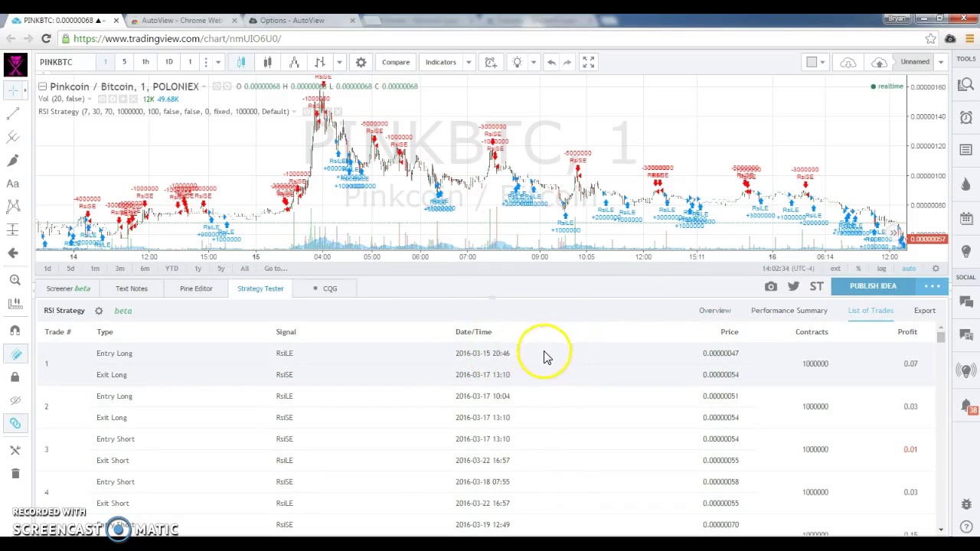Click the trash icon to remove drawings

[x=15, y=474]
